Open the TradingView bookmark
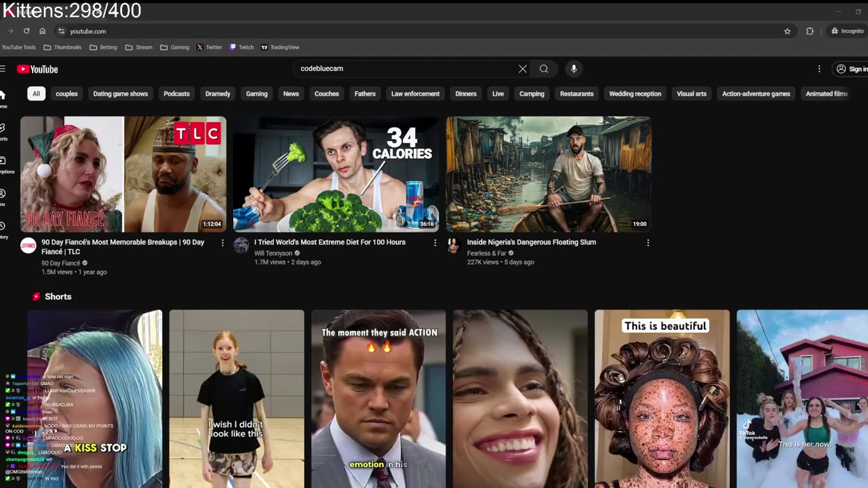 click(x=280, y=47)
